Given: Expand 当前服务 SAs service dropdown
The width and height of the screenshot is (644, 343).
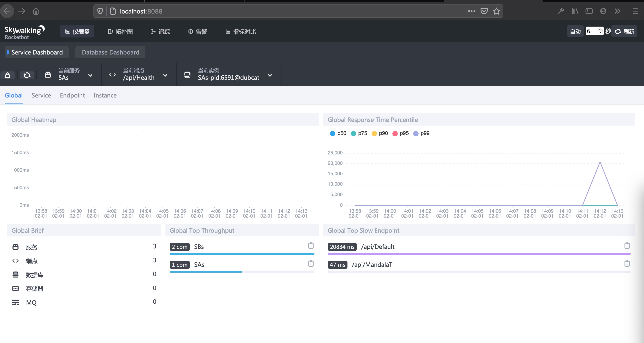Looking at the screenshot, I should (69, 74).
